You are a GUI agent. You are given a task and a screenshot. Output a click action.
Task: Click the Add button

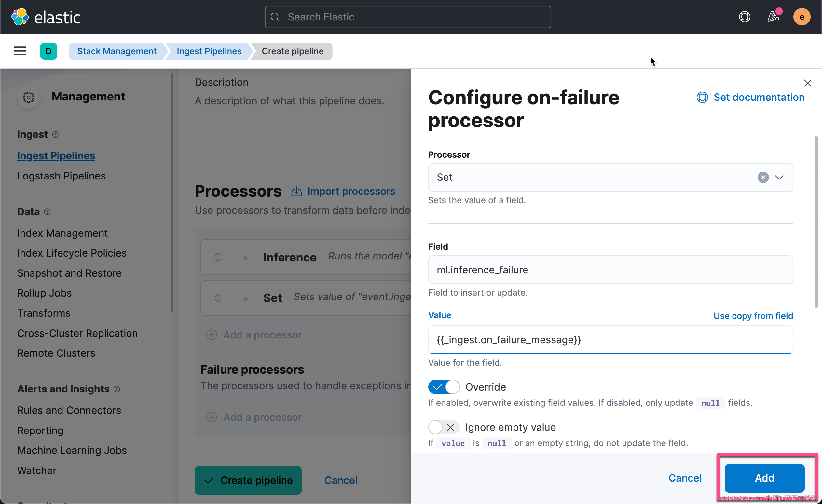pyautogui.click(x=764, y=478)
